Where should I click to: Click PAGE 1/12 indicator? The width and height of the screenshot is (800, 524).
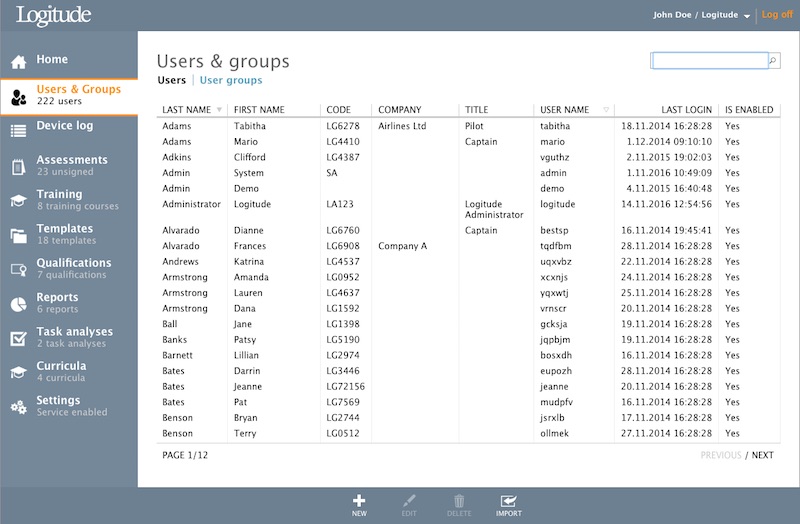(185, 455)
